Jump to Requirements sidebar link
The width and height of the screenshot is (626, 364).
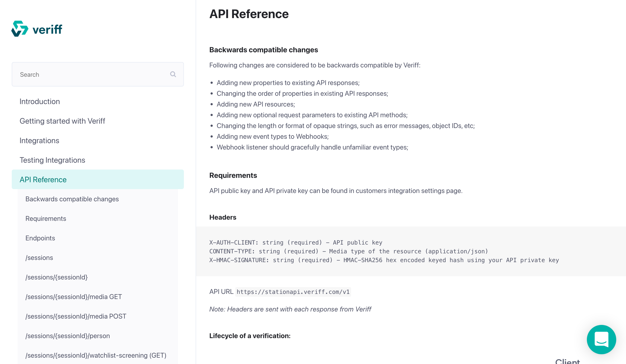coord(46,219)
